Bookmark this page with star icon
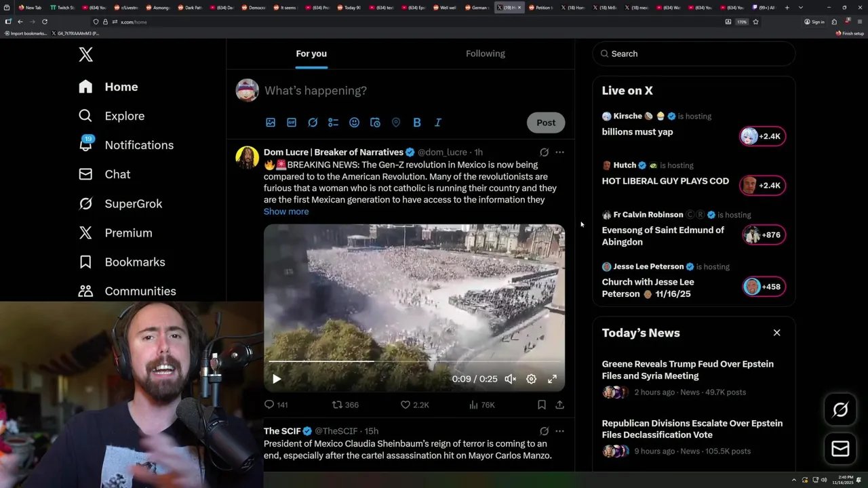This screenshot has height=488, width=868. 755,22
